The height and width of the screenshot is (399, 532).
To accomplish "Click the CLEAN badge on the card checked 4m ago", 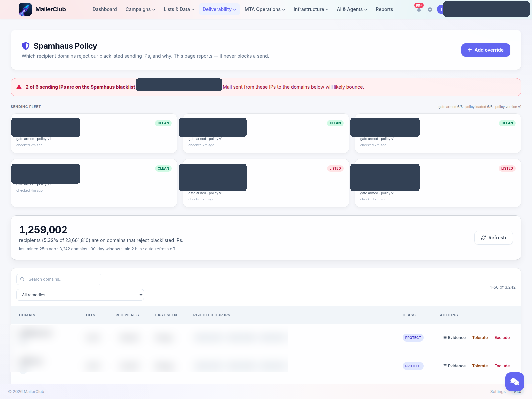I will tap(163, 168).
